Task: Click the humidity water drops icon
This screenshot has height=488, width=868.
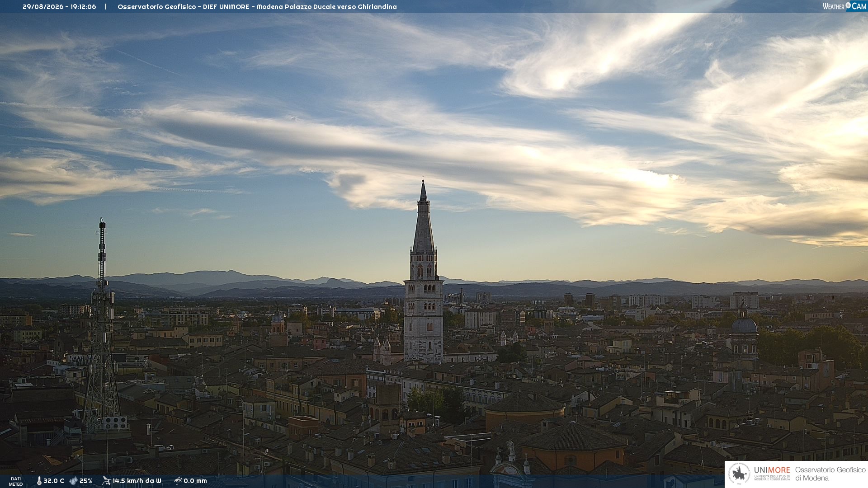Action: [73, 481]
